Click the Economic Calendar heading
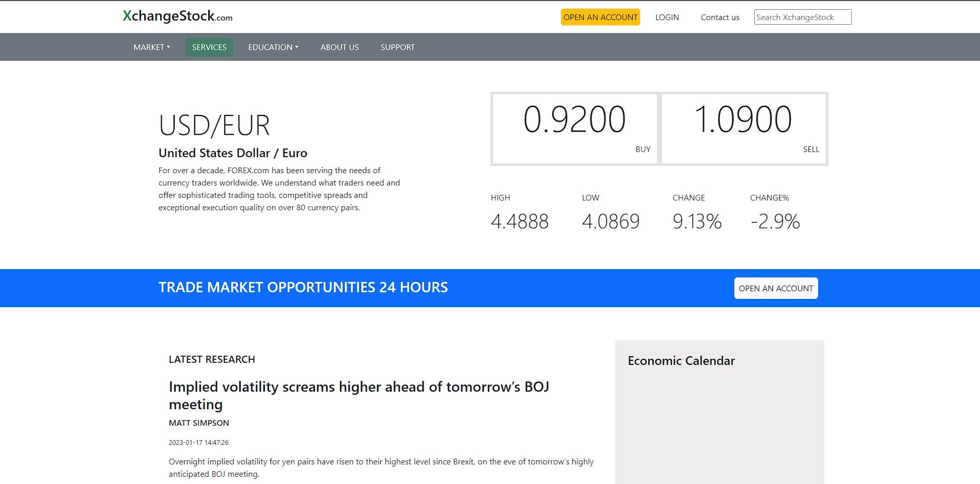This screenshot has height=484, width=980. pos(681,361)
